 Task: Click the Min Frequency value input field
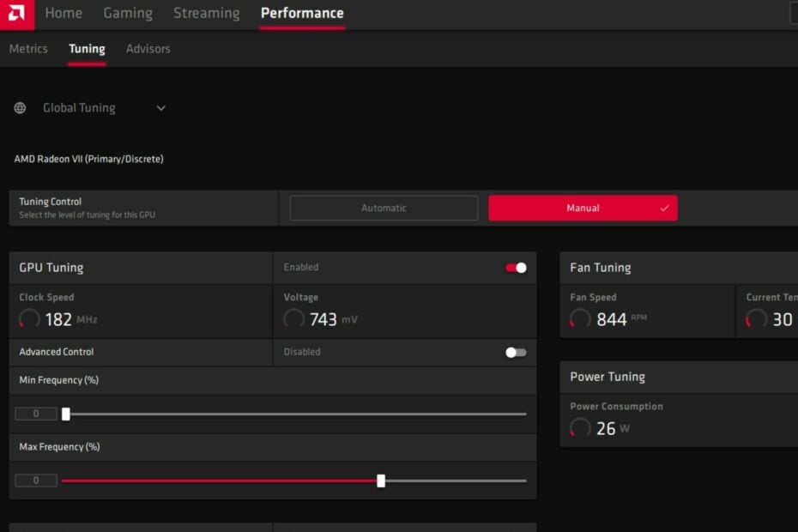coord(36,413)
